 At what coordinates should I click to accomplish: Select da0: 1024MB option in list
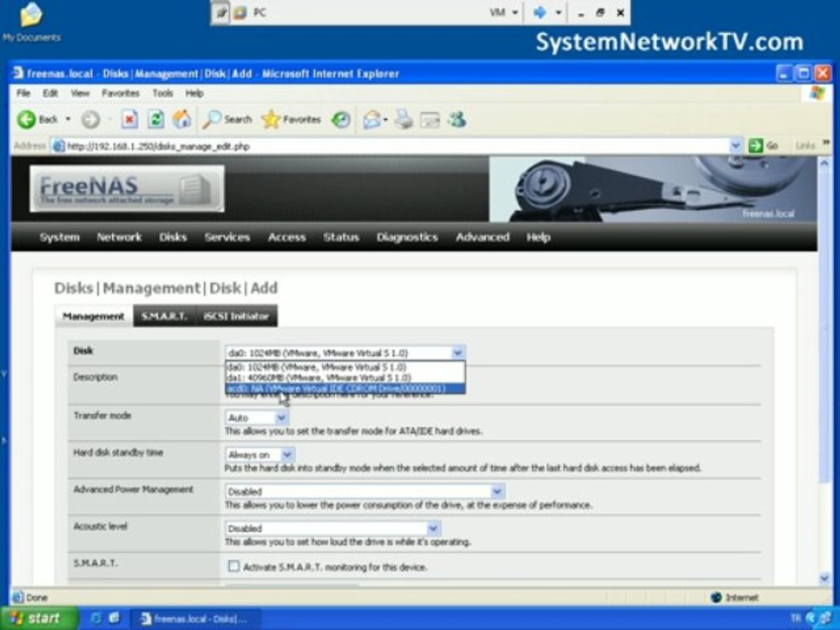tap(345, 367)
